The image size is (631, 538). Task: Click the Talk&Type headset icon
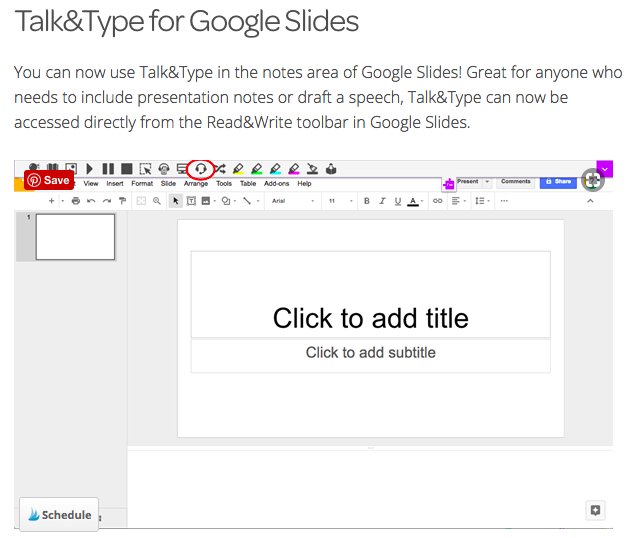pos(200,169)
